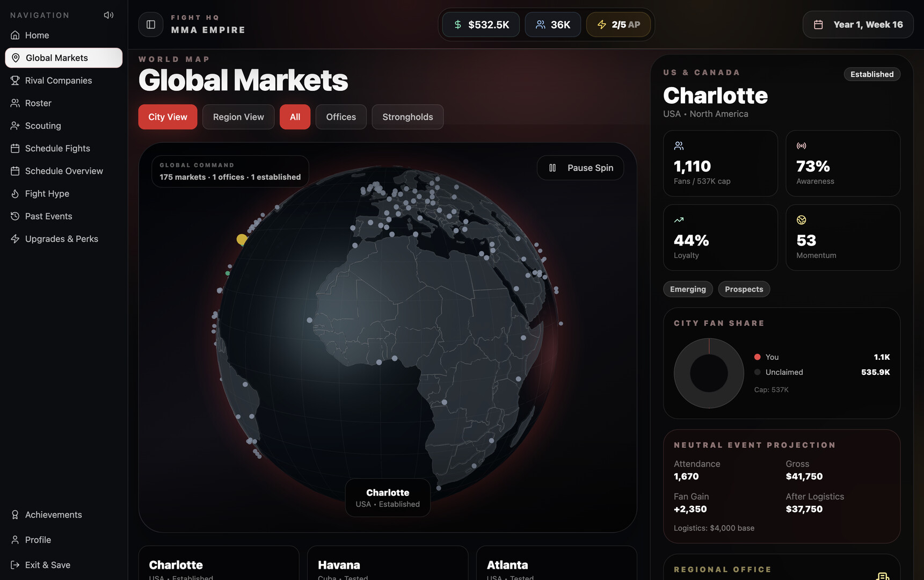Click the After Logistics $37,750 value

tap(804, 509)
